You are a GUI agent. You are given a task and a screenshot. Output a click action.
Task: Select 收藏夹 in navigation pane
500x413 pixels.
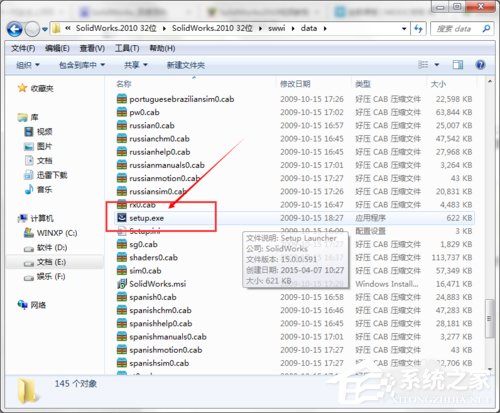[36, 88]
